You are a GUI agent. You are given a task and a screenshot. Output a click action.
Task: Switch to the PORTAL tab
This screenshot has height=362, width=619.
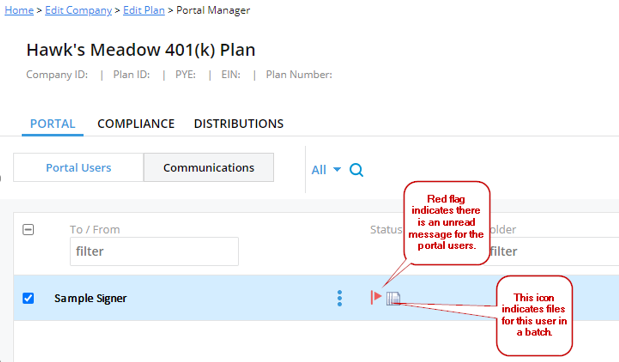point(53,124)
